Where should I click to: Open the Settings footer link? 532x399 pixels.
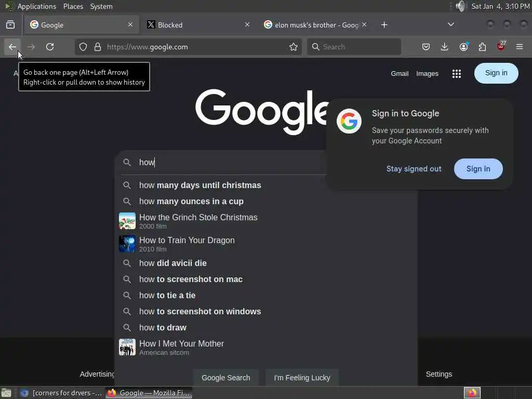point(438,374)
